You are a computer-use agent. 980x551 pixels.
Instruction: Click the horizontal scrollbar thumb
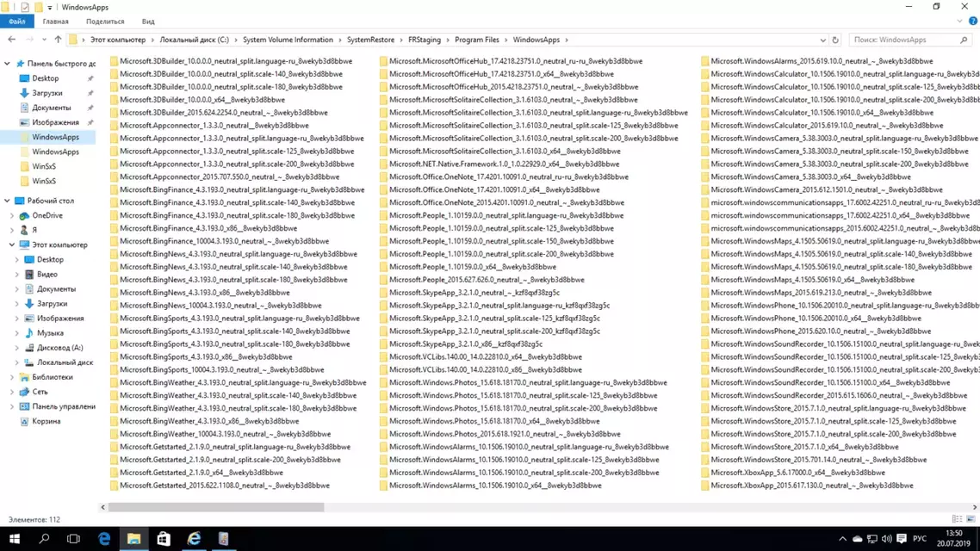point(216,507)
